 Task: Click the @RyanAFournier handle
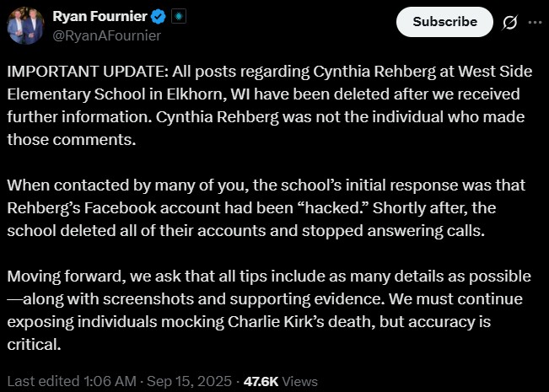[x=107, y=35]
